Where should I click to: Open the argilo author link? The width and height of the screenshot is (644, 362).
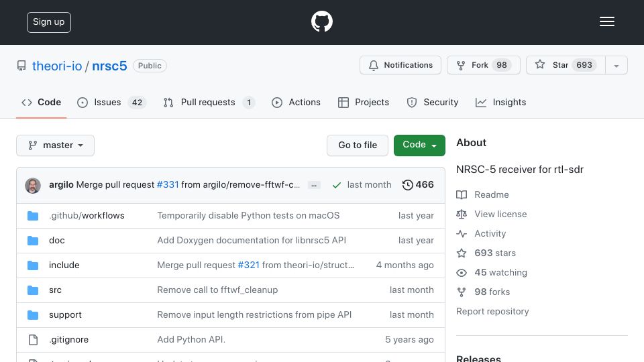coord(61,185)
